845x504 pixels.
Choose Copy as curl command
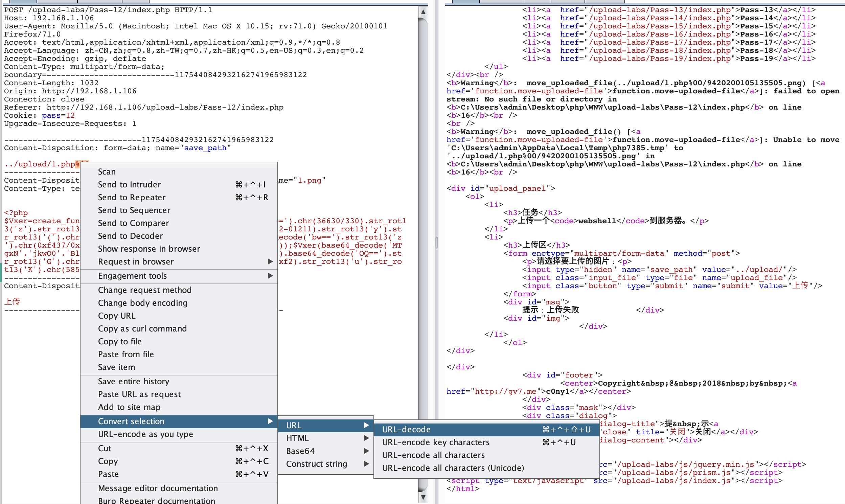click(x=179, y=329)
